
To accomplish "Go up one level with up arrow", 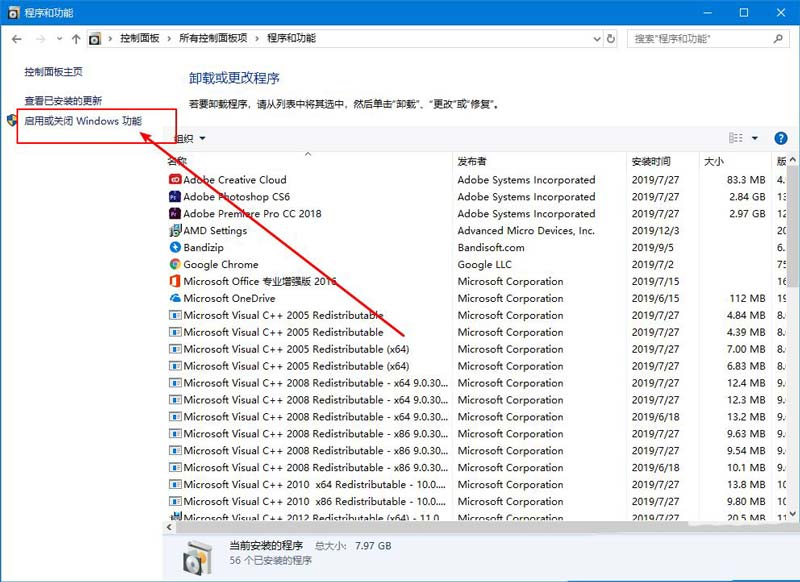I will pyautogui.click(x=76, y=39).
